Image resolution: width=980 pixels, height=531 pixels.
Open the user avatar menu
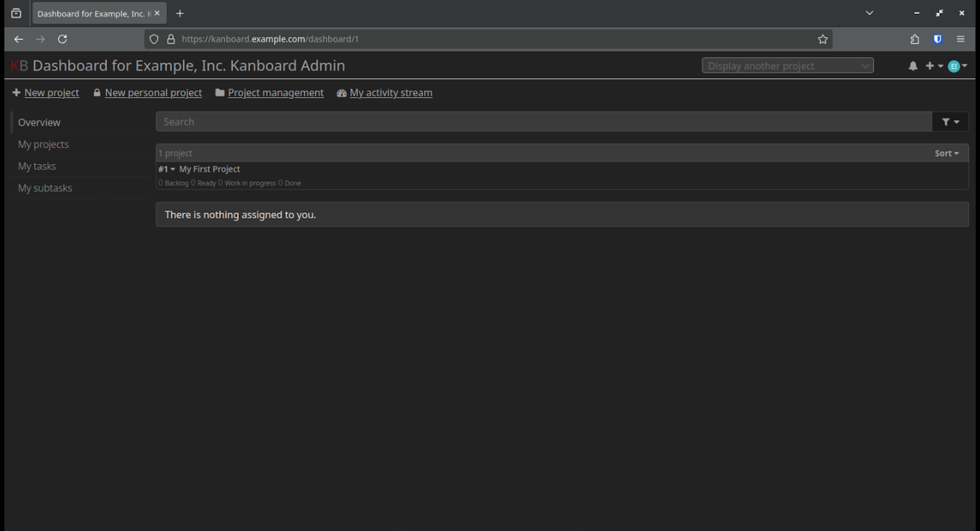(957, 66)
